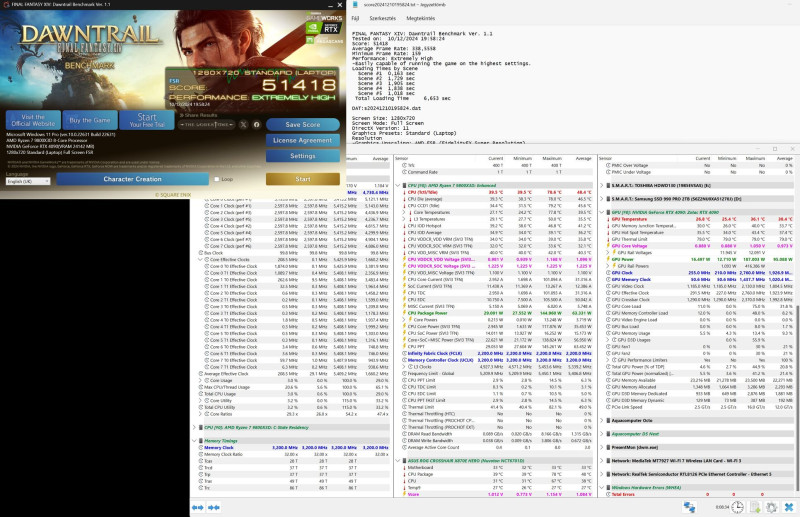The image size is (800, 517).
Task: Select the GPU Core Load row
Action: pos(699,306)
